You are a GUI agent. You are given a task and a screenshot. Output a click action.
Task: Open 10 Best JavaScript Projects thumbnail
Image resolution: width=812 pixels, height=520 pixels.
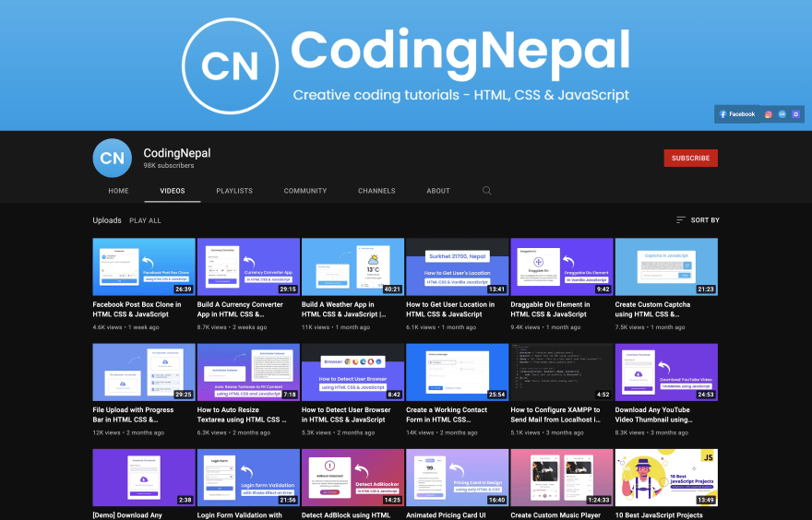[666, 478]
